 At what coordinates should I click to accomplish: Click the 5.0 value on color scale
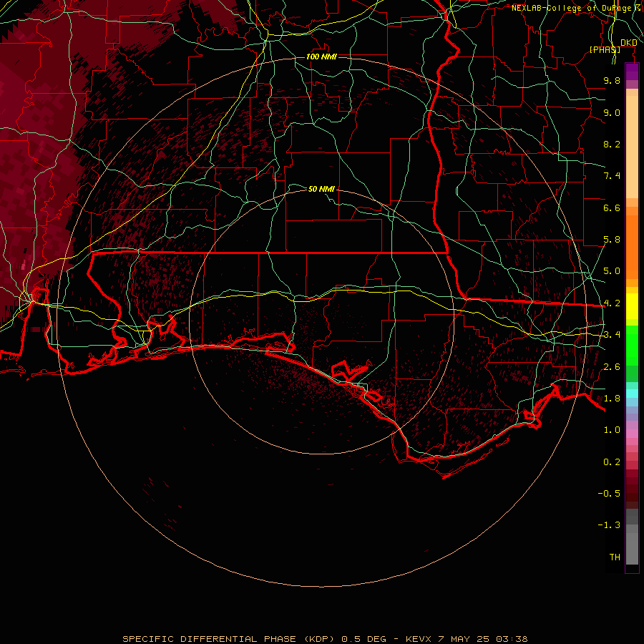[x=612, y=271]
